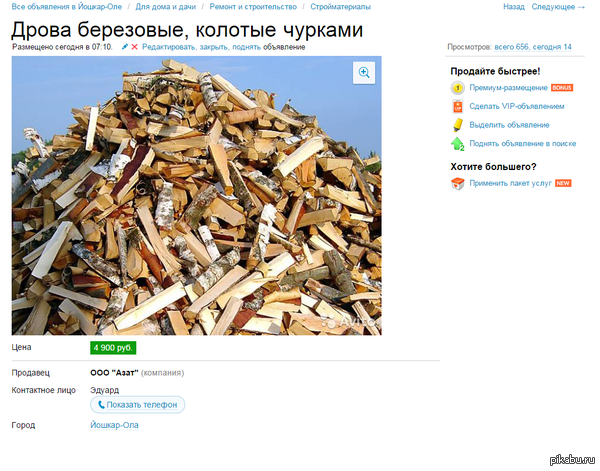Click the green up-arrow raise icon
Image resolution: width=600 pixels, height=471 pixels.
(x=457, y=144)
